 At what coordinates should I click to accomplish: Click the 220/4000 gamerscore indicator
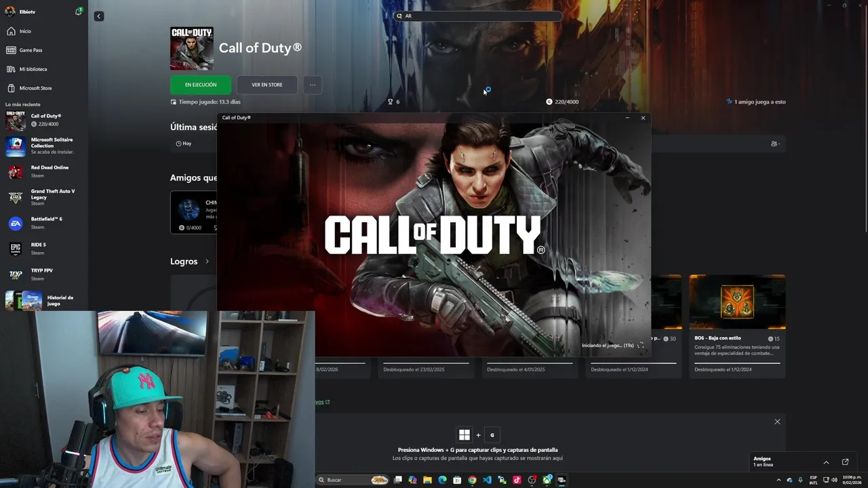(x=562, y=102)
